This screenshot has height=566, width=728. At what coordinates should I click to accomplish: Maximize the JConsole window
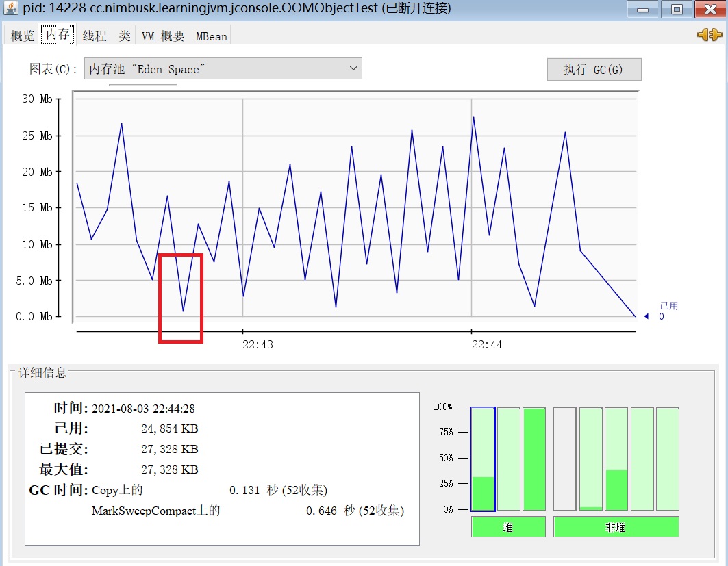click(677, 9)
